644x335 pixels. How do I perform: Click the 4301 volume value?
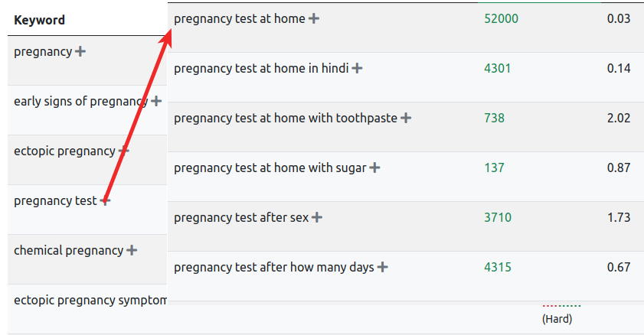(x=497, y=68)
